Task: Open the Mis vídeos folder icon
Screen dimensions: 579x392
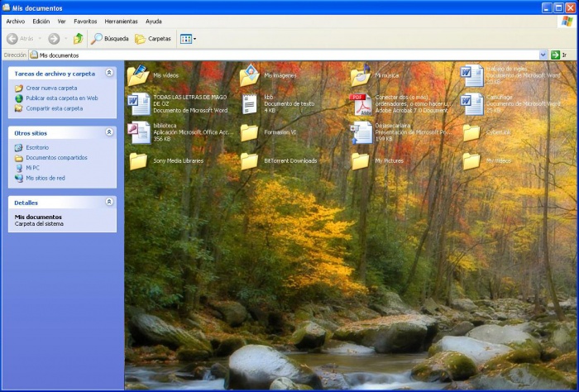Action: (138, 75)
